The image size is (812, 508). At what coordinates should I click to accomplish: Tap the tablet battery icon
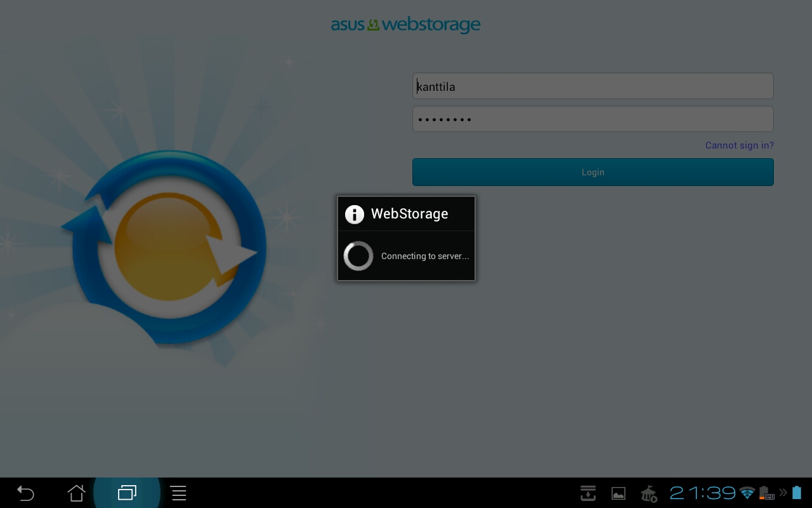[797, 493]
